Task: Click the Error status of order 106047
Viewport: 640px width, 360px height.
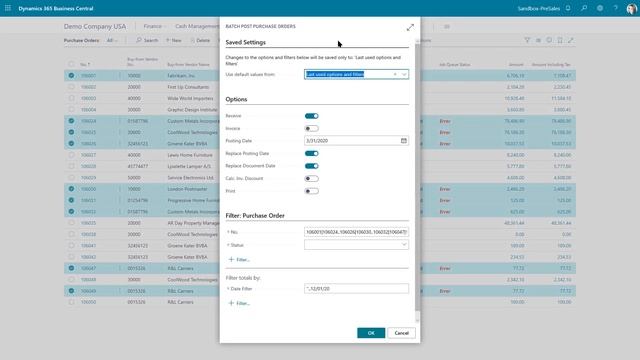Action: click(445, 269)
